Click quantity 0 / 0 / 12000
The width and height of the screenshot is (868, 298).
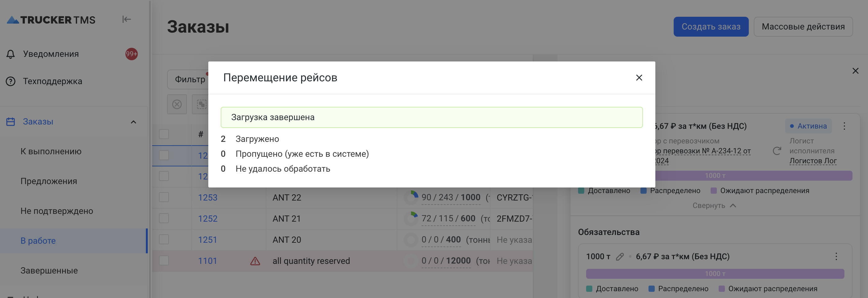[x=446, y=261]
